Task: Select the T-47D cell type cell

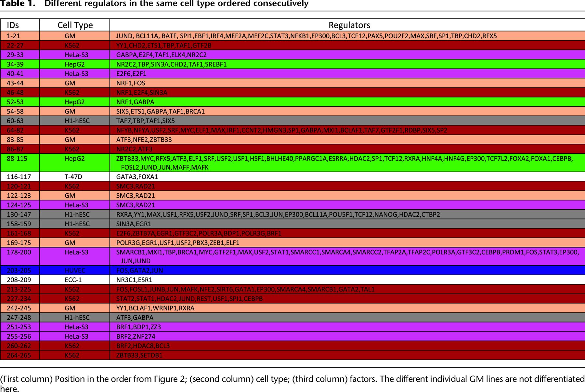Action: pos(75,177)
